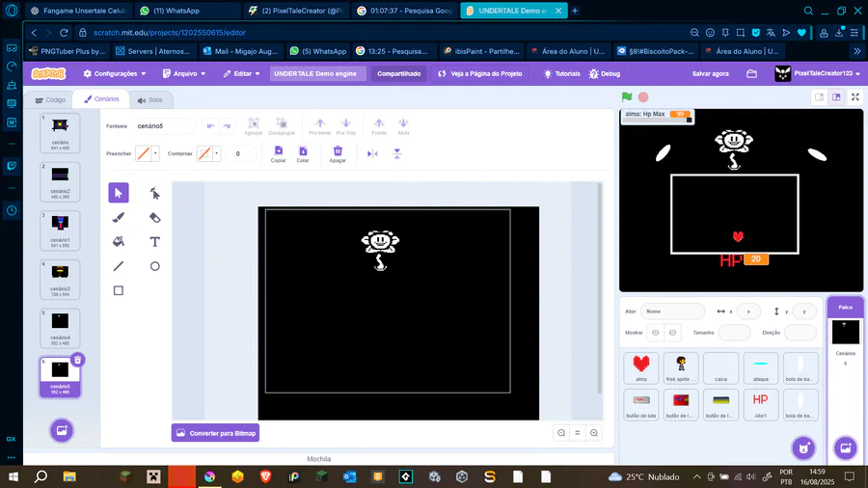This screenshot has width=868, height=488.
Task: Reset canvas zoom with equals icon
Action: coord(578,433)
